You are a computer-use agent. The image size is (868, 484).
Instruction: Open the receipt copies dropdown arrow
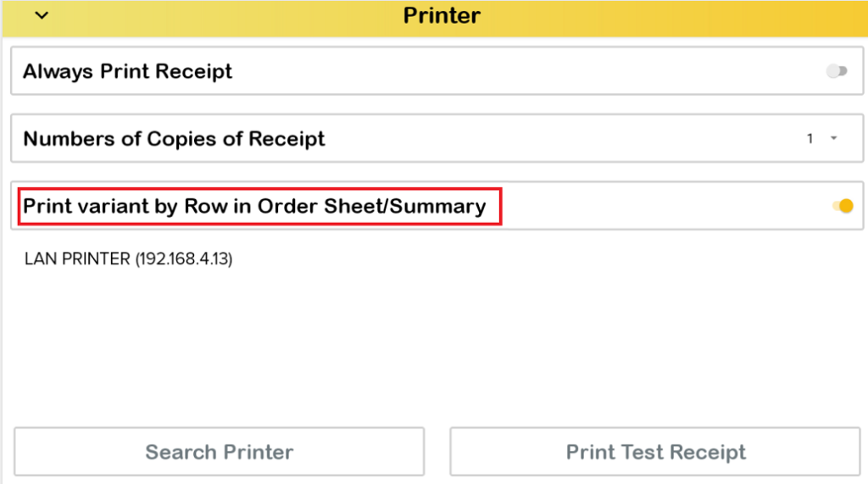point(834,139)
